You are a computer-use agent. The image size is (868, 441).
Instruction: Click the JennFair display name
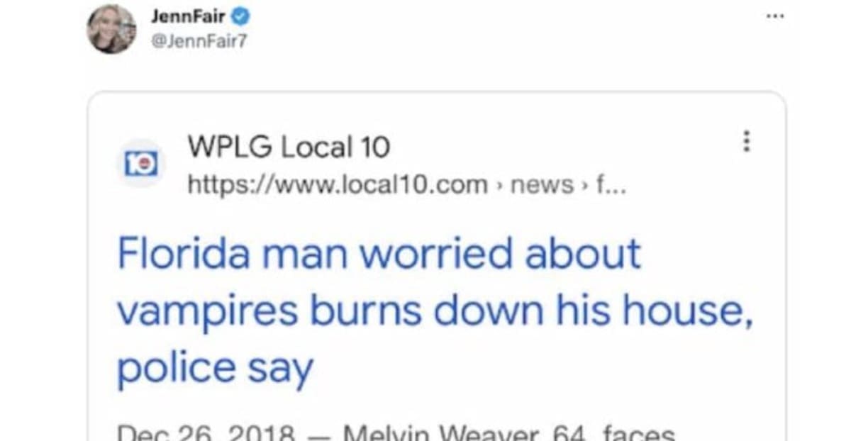click(x=188, y=16)
